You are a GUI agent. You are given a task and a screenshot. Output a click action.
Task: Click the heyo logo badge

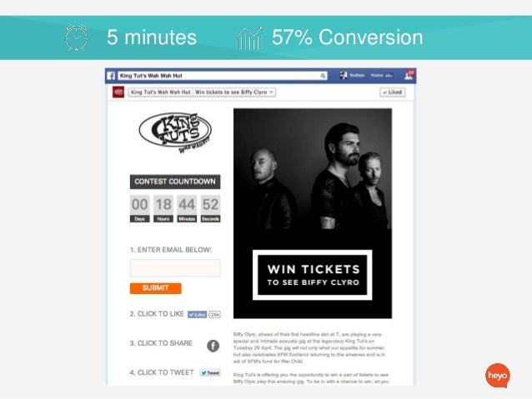click(498, 376)
